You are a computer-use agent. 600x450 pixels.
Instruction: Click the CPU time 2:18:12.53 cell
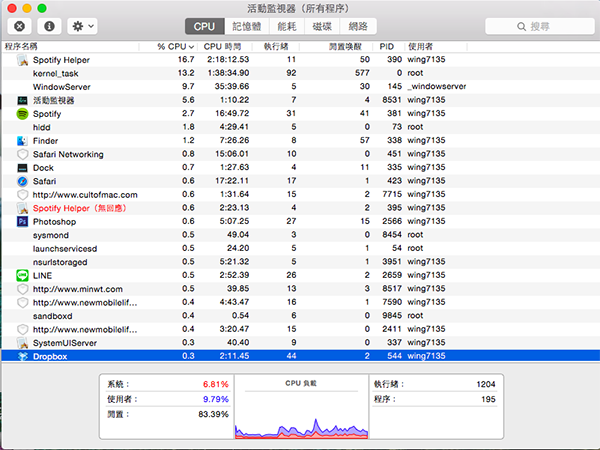(x=228, y=60)
